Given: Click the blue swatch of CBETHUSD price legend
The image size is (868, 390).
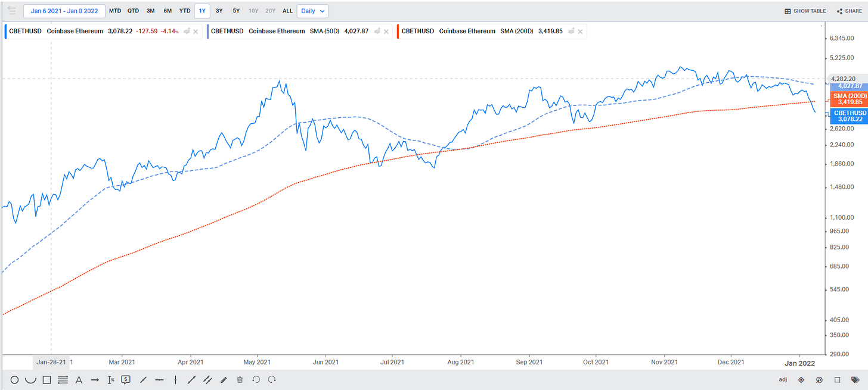Looking at the screenshot, I should click(5, 31).
